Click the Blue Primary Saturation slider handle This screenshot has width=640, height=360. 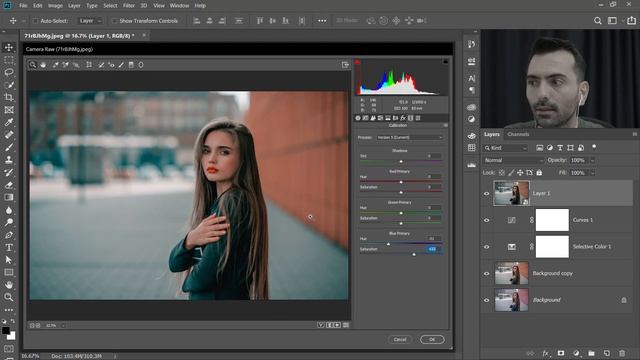414,254
